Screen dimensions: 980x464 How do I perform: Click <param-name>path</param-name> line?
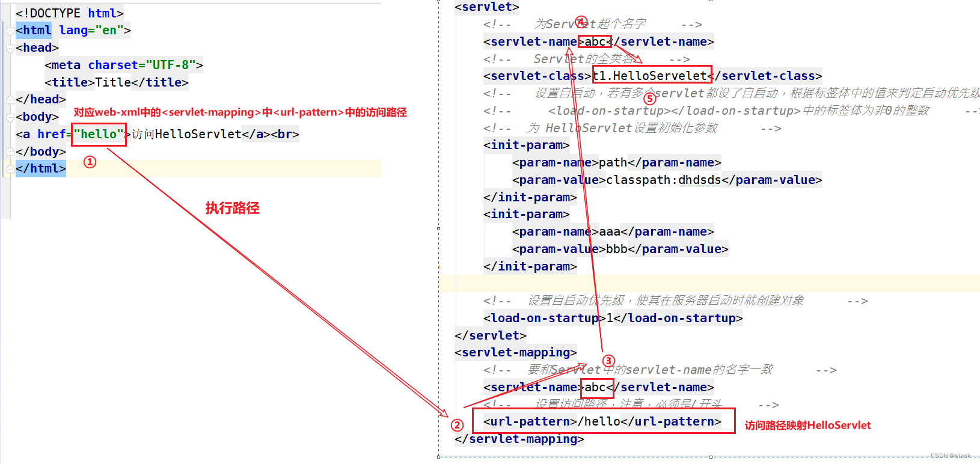tap(617, 162)
